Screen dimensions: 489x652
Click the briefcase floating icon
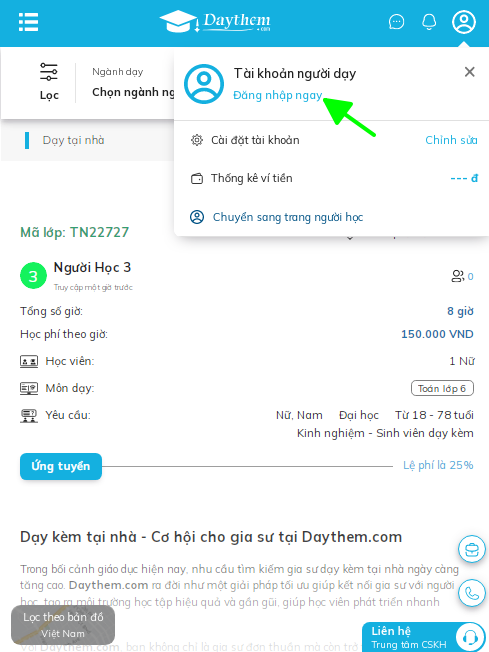tap(472, 549)
